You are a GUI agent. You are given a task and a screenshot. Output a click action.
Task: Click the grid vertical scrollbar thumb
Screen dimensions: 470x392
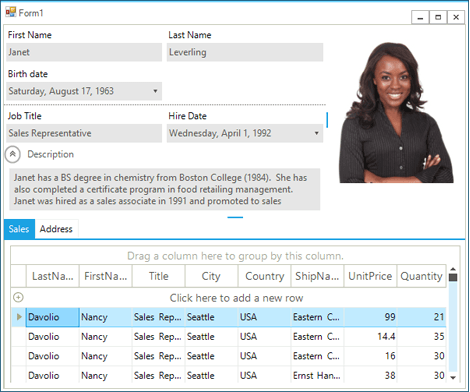pyautogui.click(x=453, y=277)
